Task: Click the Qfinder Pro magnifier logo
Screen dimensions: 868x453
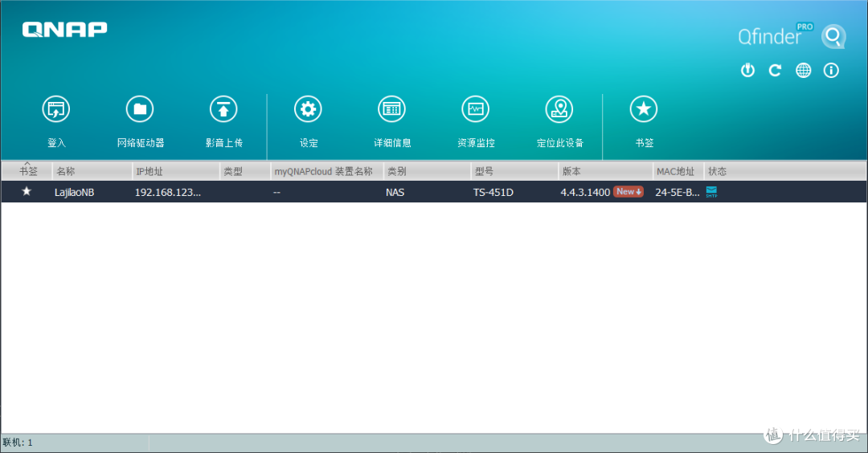Action: point(833,36)
